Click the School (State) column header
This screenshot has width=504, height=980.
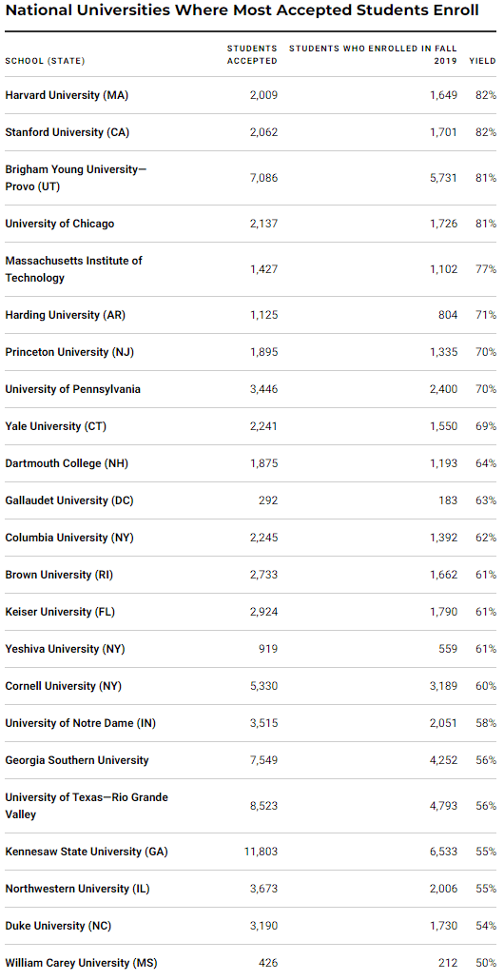tap(45, 61)
